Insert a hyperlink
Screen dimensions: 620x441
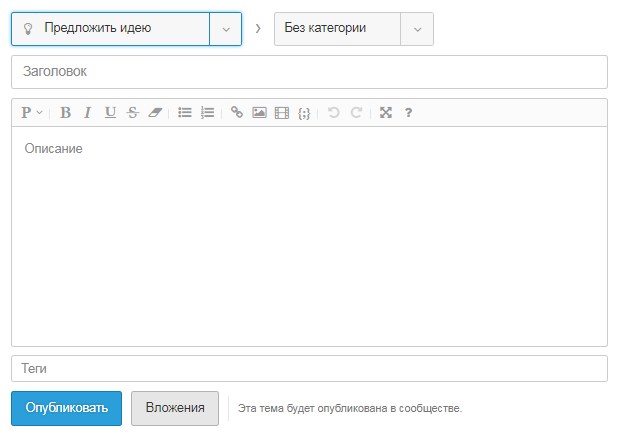point(237,113)
